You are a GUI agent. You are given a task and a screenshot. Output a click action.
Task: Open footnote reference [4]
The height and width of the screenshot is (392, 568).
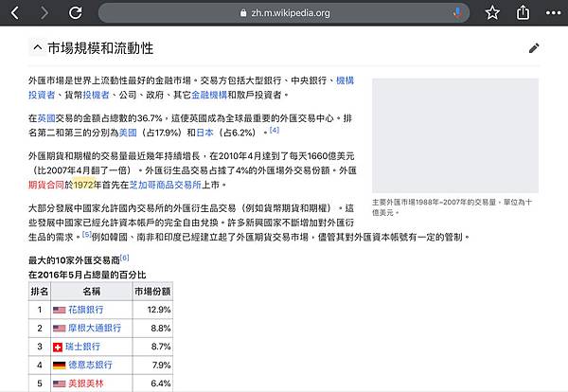[x=275, y=130]
